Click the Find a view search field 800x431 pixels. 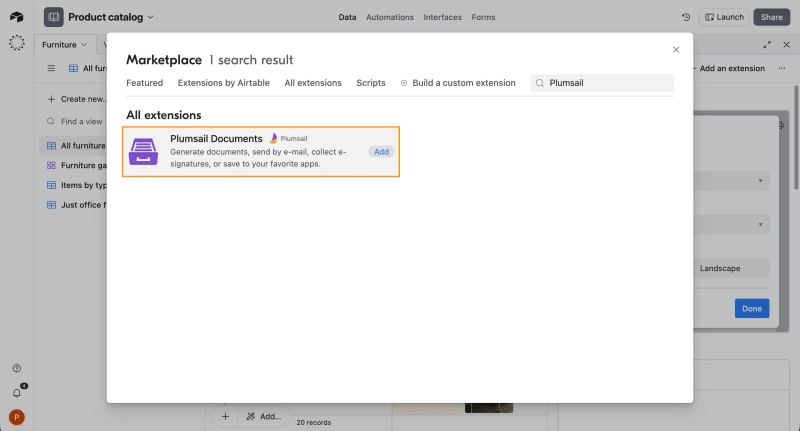point(77,121)
